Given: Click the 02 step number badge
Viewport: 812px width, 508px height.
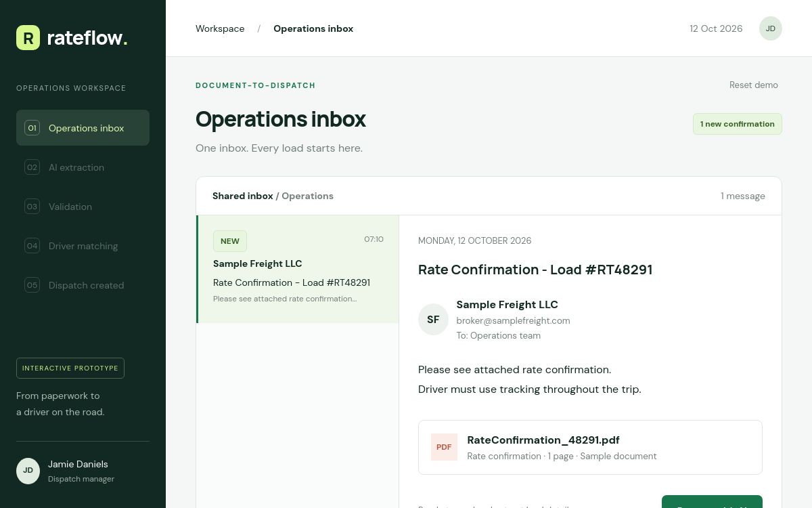Looking at the screenshot, I should 32,167.
